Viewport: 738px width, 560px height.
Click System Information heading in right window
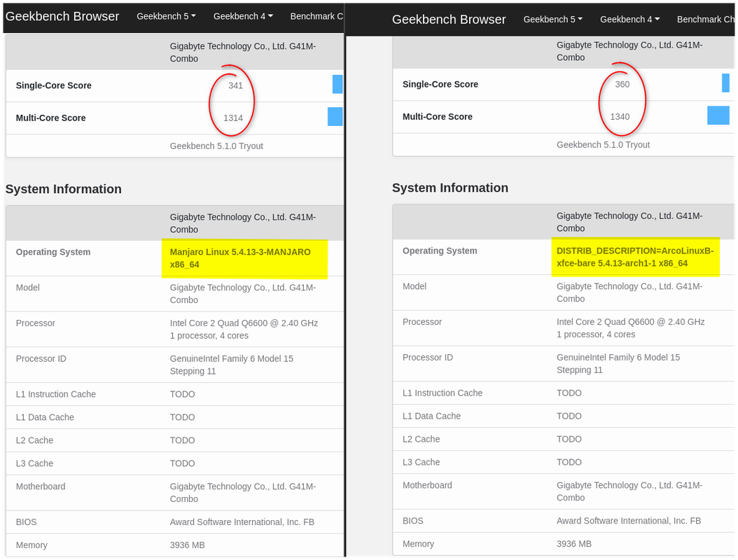[x=450, y=188]
